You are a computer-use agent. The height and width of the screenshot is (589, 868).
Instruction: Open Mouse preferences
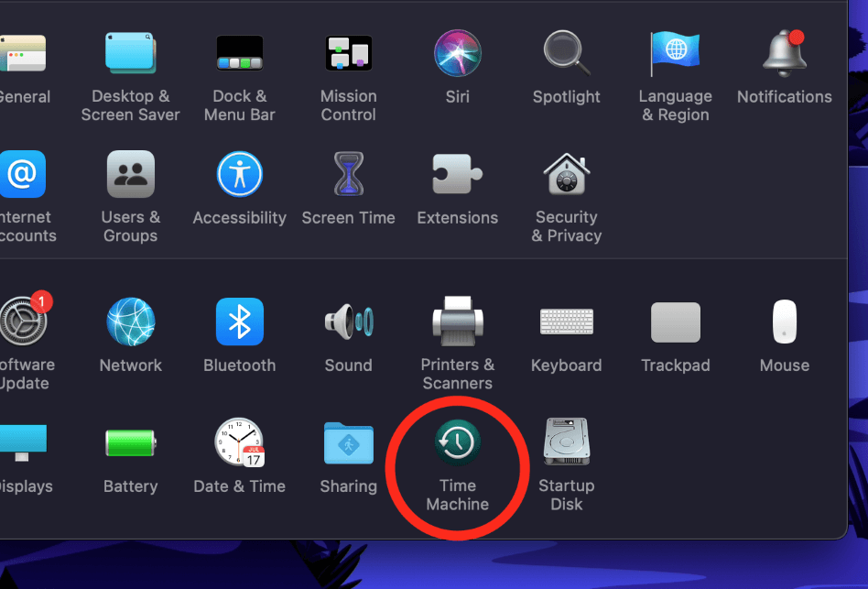coord(785,322)
